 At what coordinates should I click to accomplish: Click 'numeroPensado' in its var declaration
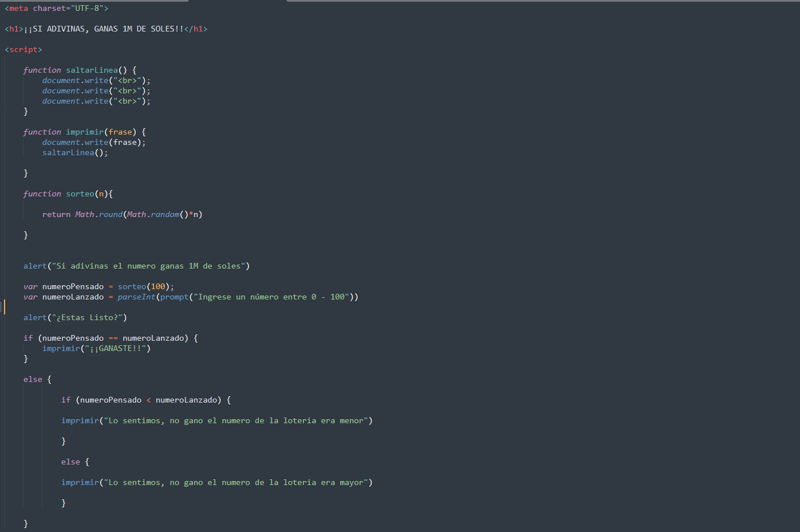pos(73,286)
